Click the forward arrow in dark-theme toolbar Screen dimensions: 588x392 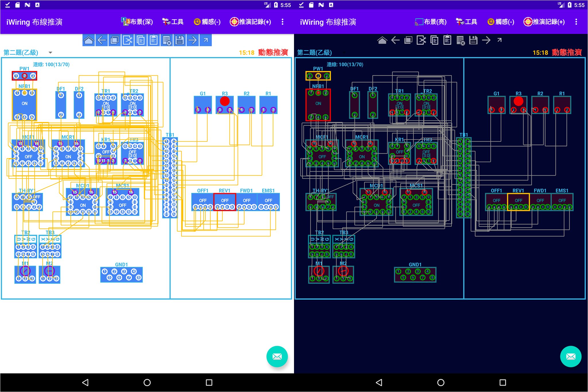coord(486,40)
